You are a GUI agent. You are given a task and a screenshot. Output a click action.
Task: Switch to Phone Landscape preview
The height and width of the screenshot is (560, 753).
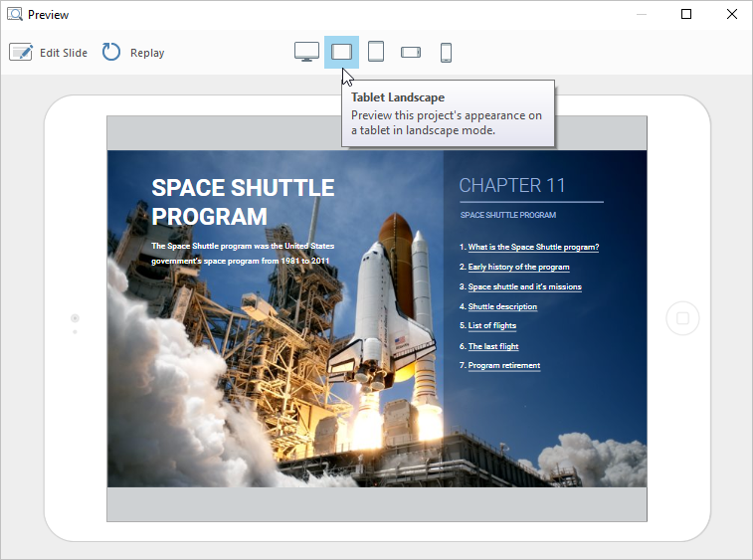(411, 52)
